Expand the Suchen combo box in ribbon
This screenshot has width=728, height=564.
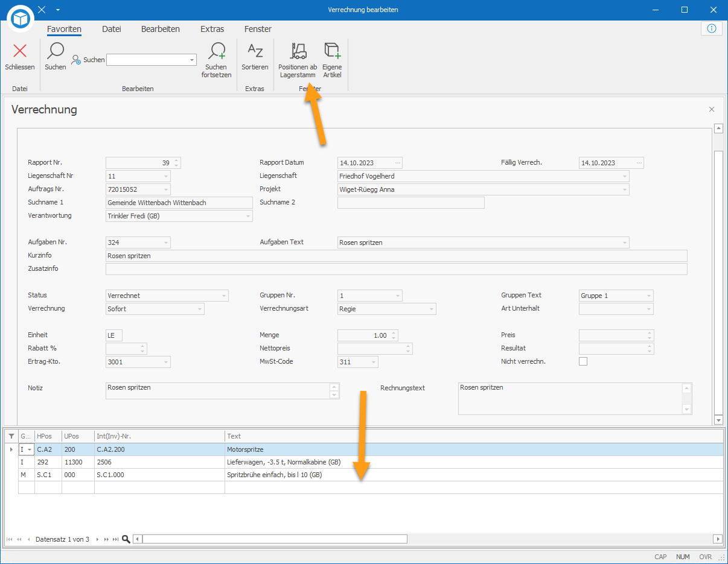[192, 60]
